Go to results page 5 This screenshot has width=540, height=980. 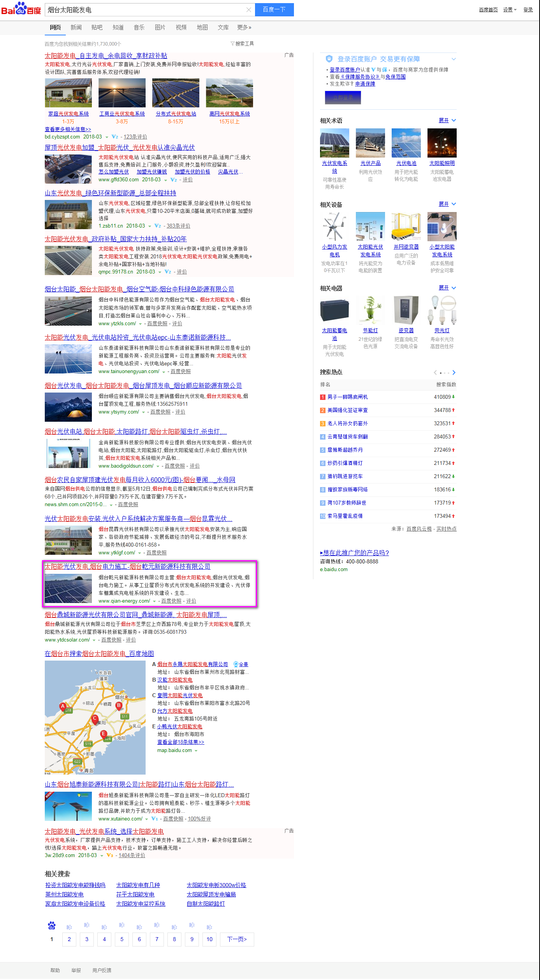(x=122, y=939)
